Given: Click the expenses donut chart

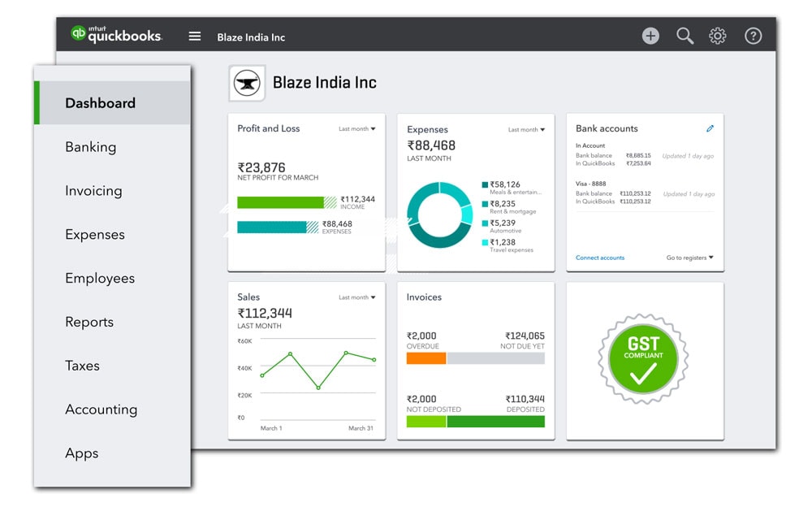Looking at the screenshot, I should (x=439, y=214).
